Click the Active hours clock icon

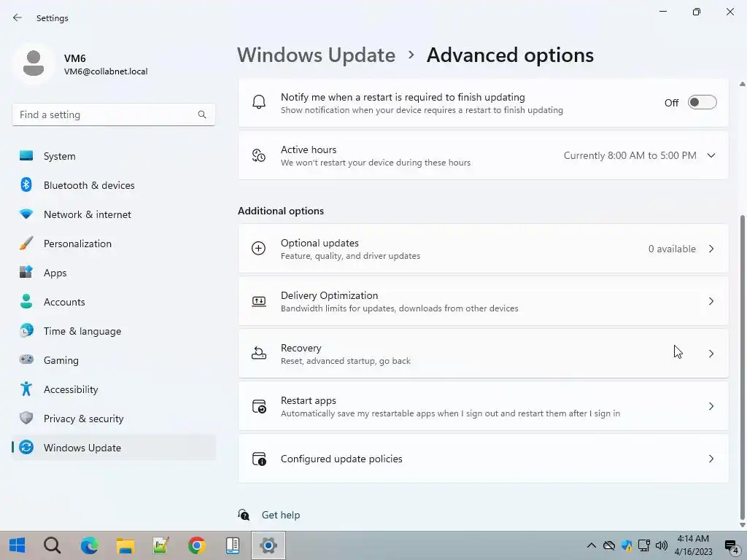tap(259, 155)
